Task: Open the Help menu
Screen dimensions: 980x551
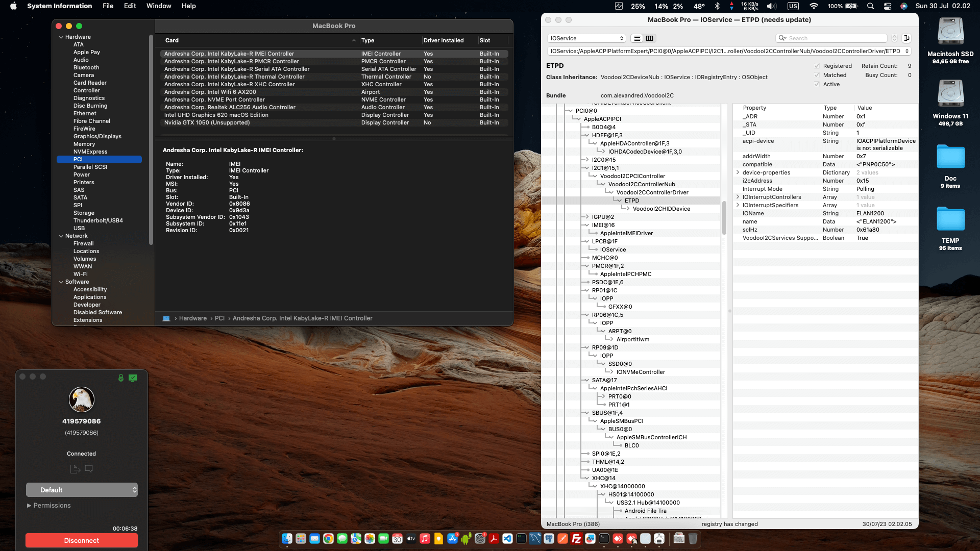Action: [x=188, y=6]
